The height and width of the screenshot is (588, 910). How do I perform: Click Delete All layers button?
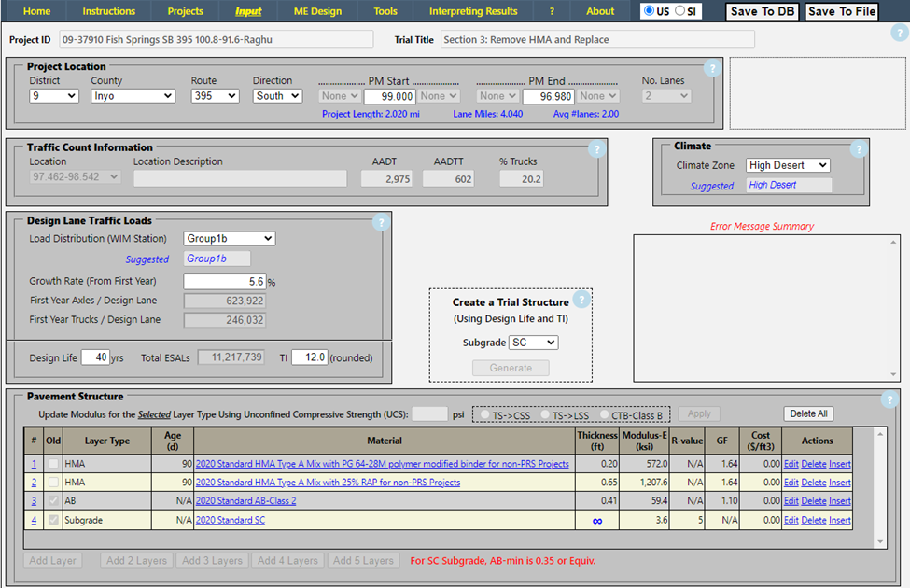tap(807, 414)
